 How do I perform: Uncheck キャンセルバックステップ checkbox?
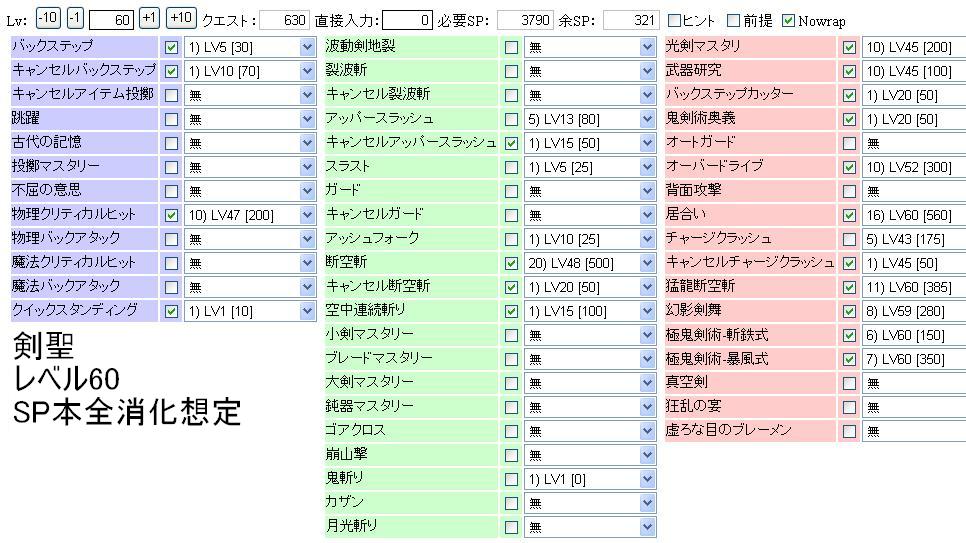[171, 71]
